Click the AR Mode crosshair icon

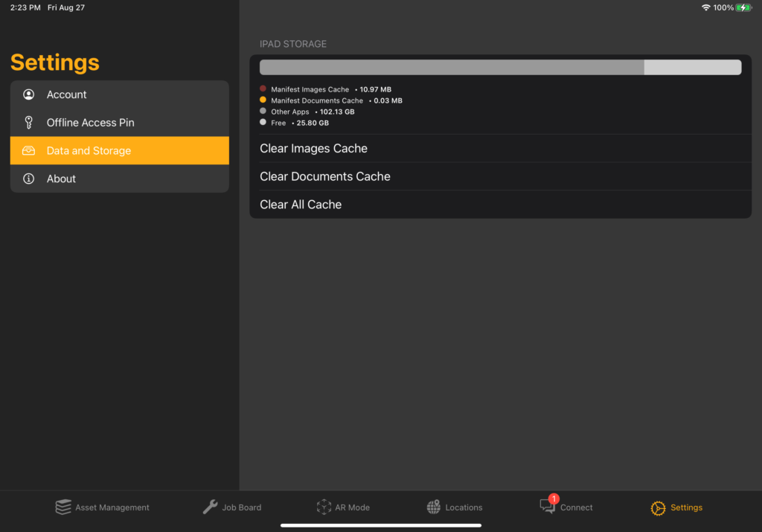coord(324,507)
